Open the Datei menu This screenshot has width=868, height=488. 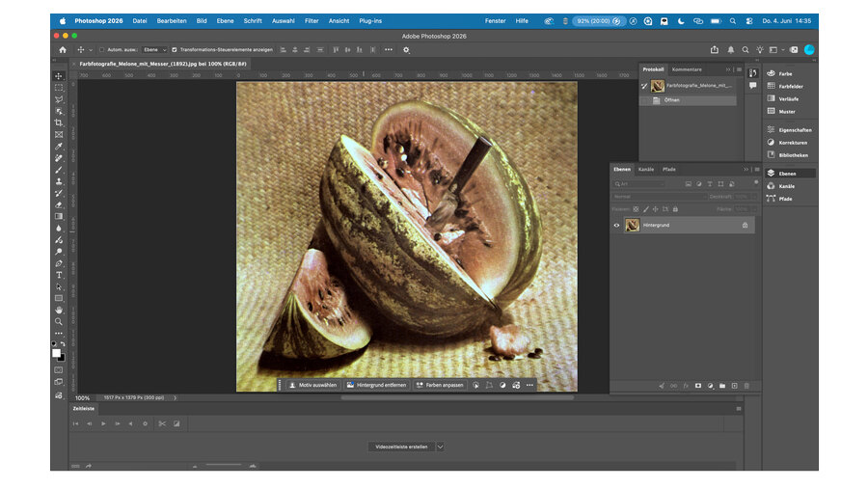click(x=140, y=21)
